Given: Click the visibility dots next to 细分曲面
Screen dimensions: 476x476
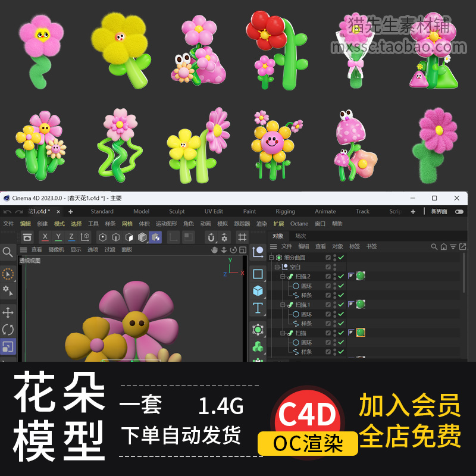Looking at the screenshot, I should click(334, 257).
